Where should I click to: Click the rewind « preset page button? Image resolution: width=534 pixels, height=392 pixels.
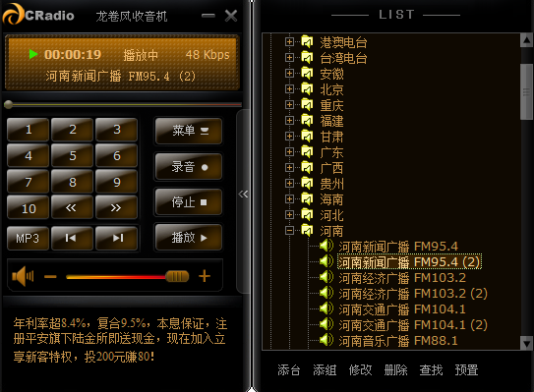pos(72,207)
